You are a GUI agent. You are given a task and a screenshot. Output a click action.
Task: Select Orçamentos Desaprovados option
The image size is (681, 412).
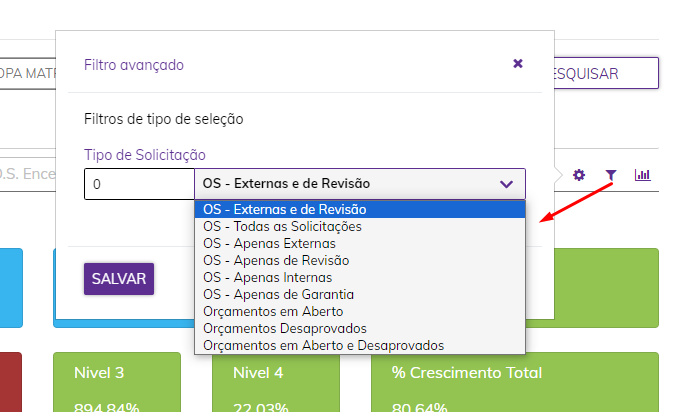tap(270, 328)
